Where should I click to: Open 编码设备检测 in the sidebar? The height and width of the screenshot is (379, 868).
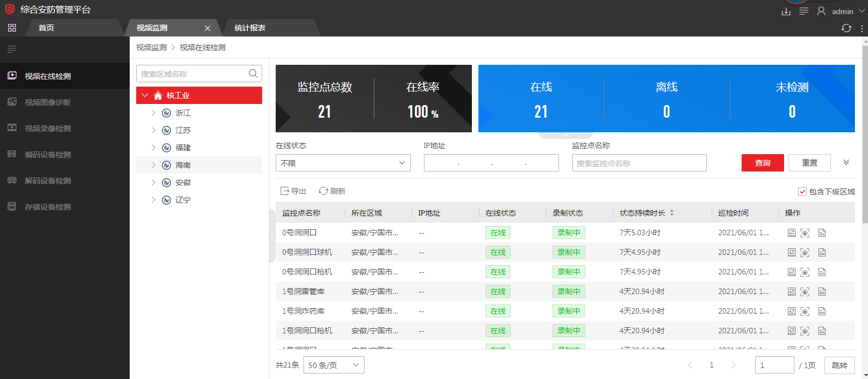coord(65,154)
